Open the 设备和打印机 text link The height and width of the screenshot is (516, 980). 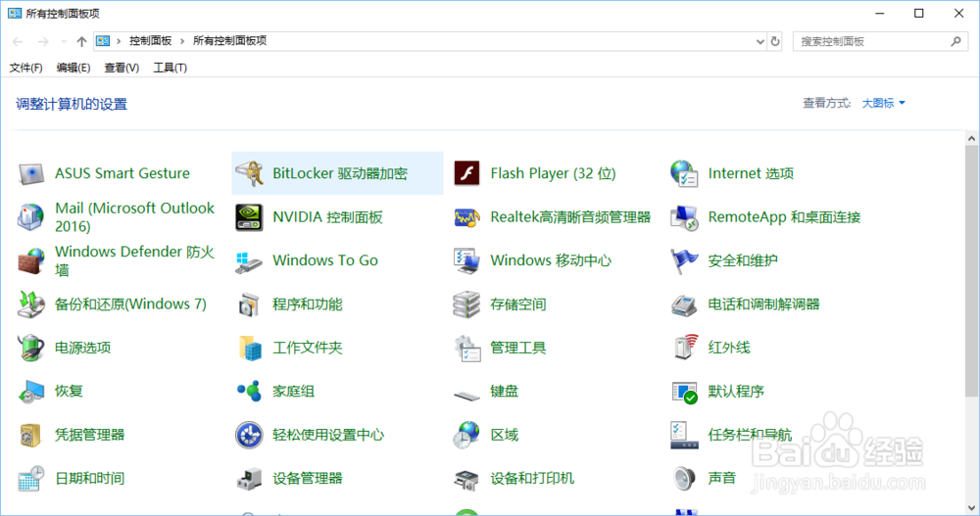click(532, 479)
